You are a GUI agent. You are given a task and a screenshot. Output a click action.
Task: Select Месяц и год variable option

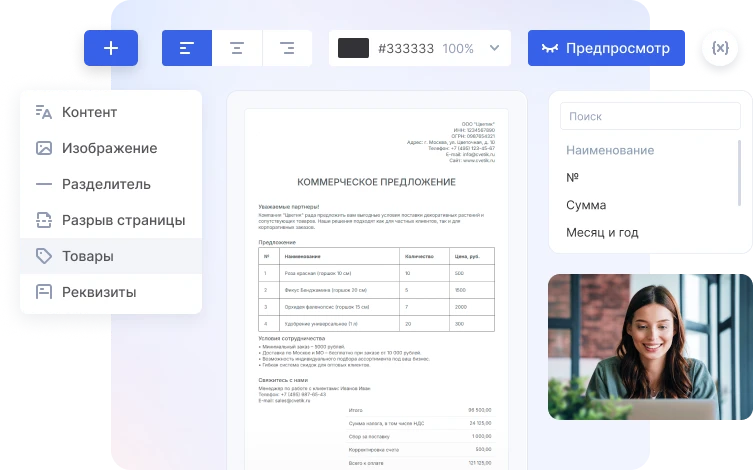click(x=602, y=233)
